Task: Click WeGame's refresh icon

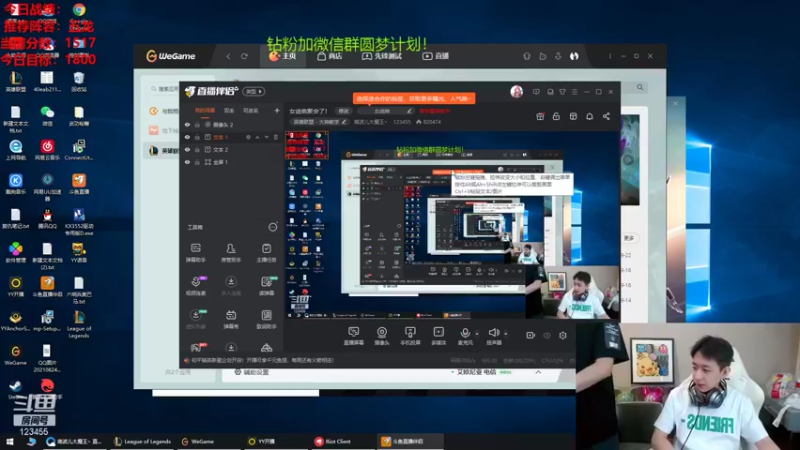Action: (244, 56)
